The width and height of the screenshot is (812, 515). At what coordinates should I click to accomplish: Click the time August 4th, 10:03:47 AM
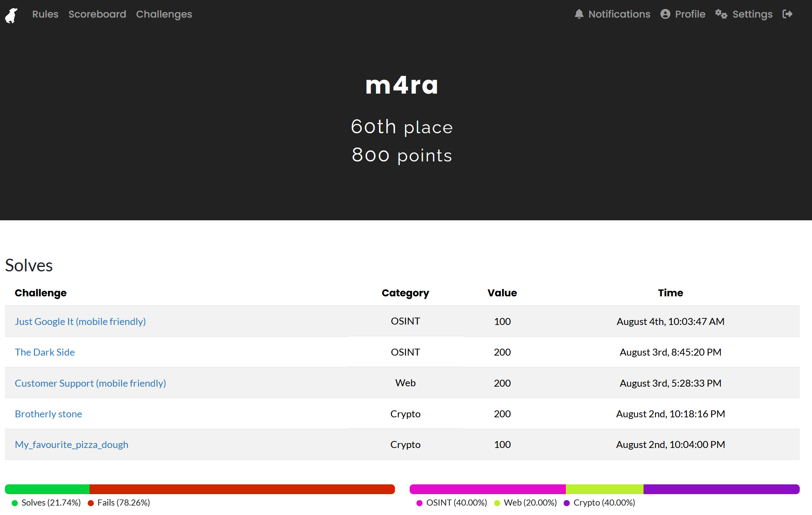(x=671, y=322)
